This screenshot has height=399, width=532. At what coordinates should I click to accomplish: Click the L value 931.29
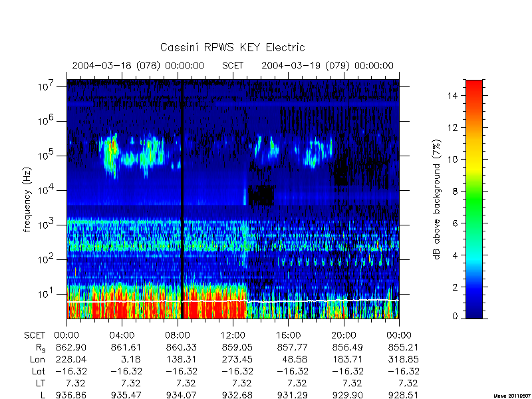(292, 395)
